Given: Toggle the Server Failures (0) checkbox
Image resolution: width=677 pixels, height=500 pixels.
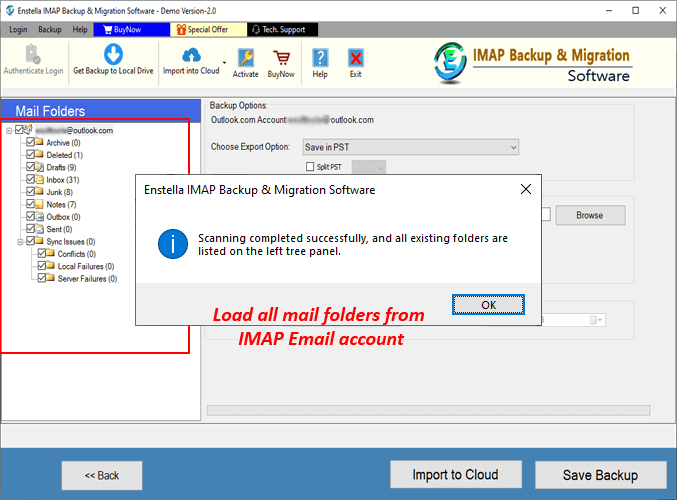Looking at the screenshot, I should 41,278.
